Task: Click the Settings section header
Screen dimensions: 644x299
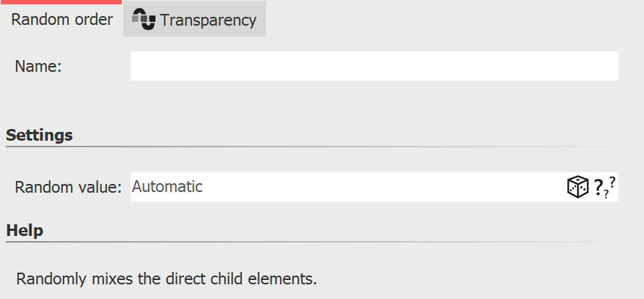Action: [39, 135]
